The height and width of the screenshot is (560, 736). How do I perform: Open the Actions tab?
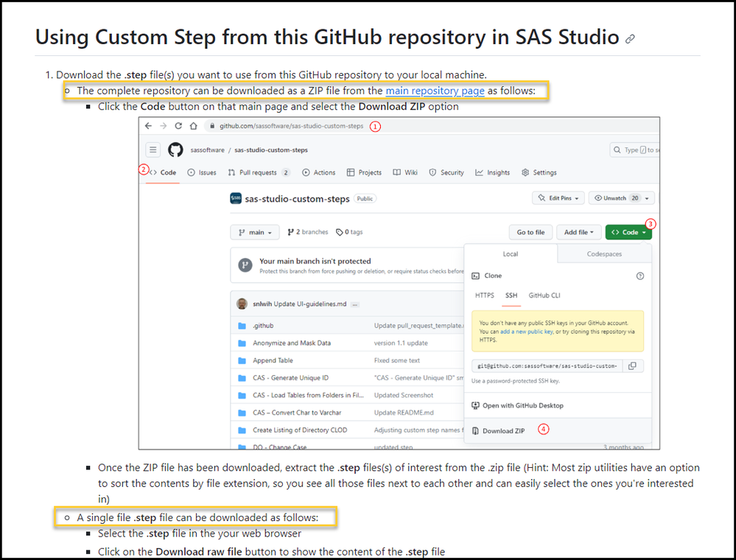point(319,172)
